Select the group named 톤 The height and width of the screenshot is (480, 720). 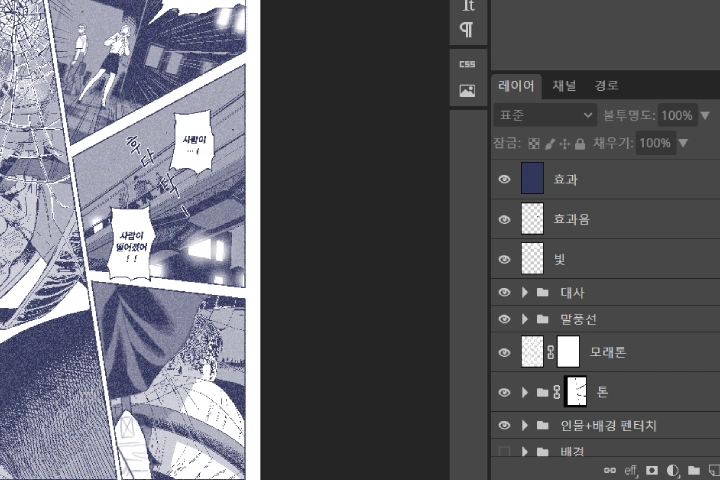click(x=602, y=392)
